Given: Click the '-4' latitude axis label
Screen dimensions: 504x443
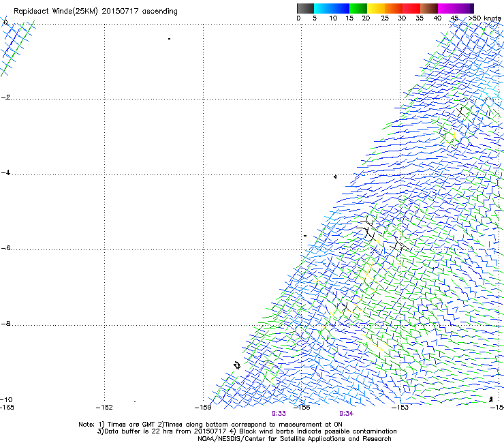Looking at the screenshot, I should point(5,172).
